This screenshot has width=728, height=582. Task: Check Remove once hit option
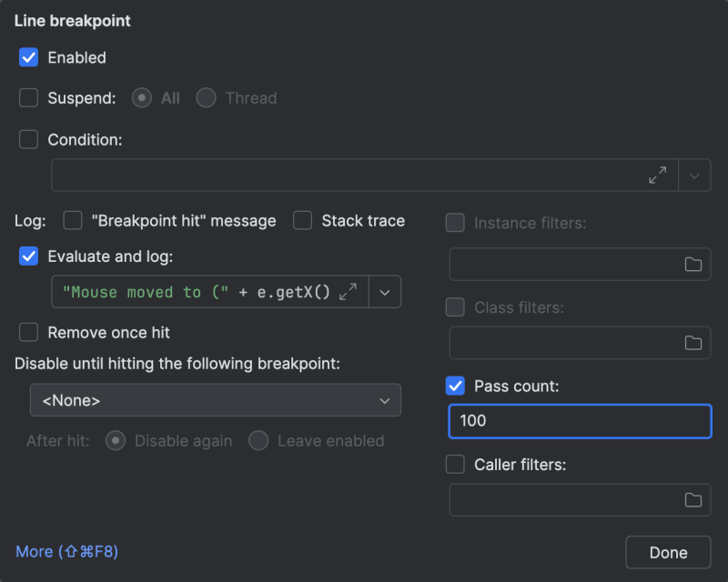coord(29,332)
